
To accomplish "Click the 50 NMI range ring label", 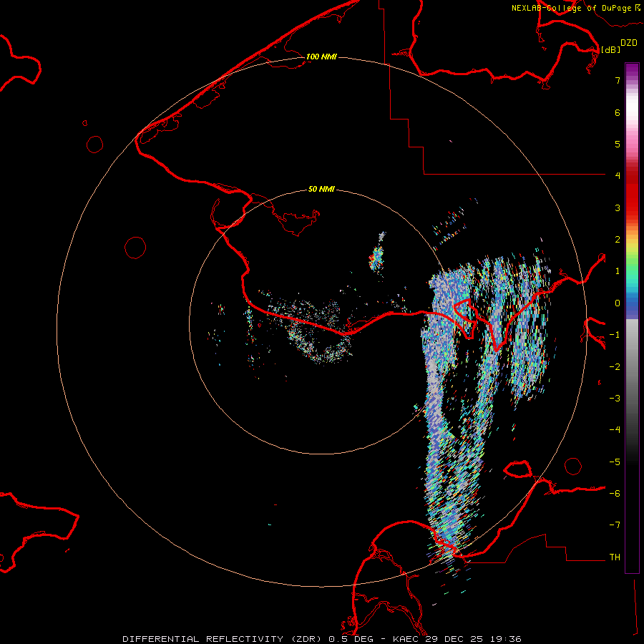I will pyautogui.click(x=321, y=189).
